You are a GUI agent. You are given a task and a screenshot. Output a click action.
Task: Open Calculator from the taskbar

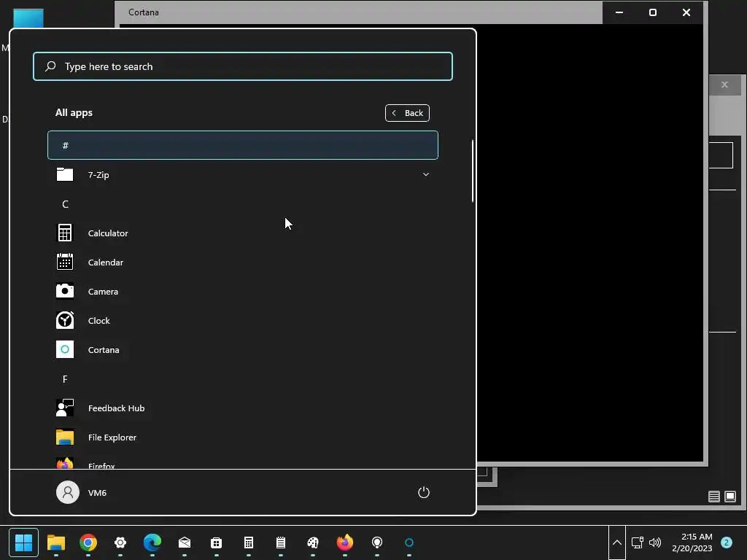[x=249, y=542]
